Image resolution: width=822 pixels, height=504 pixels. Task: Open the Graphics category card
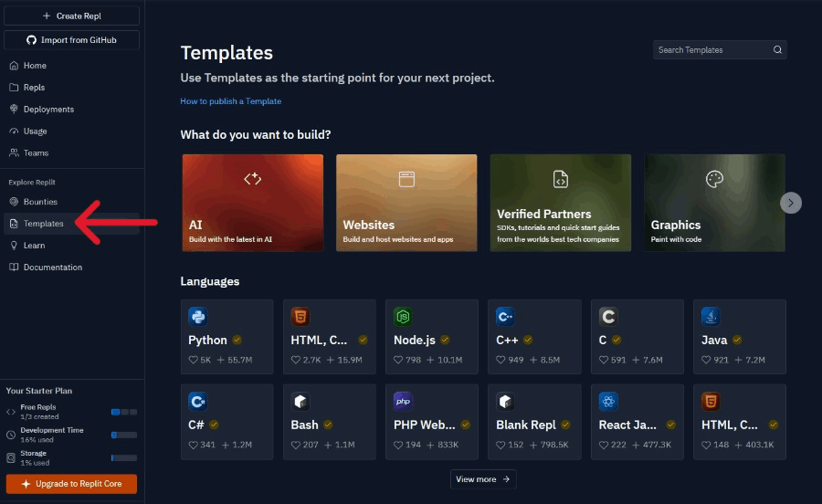714,203
